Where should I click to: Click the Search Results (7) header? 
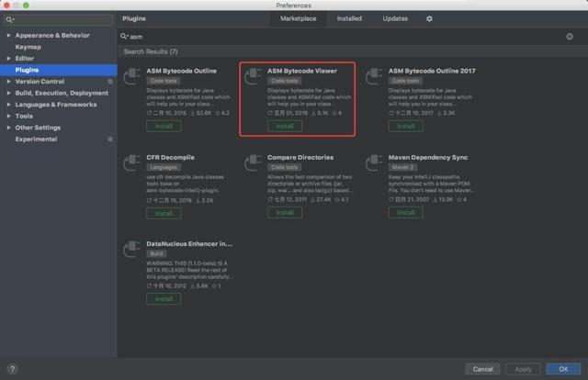(x=151, y=51)
